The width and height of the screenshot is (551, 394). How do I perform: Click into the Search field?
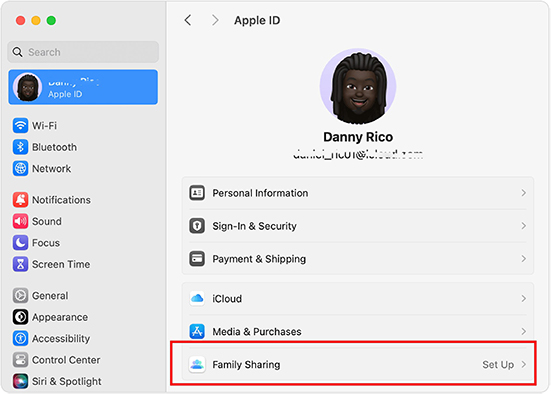(83, 52)
